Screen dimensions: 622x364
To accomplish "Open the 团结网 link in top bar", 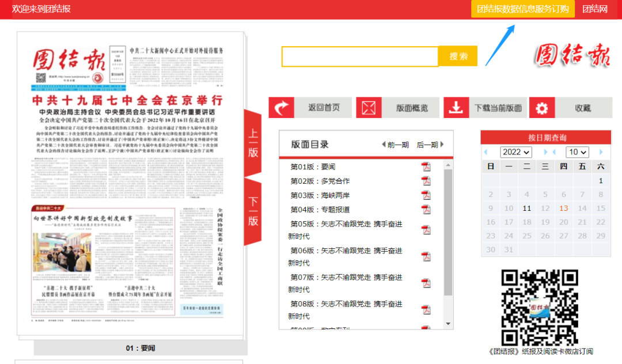I will [594, 9].
